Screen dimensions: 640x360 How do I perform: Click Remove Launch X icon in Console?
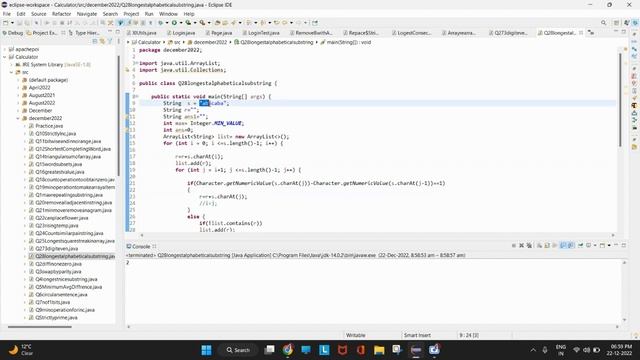[x=521, y=245]
